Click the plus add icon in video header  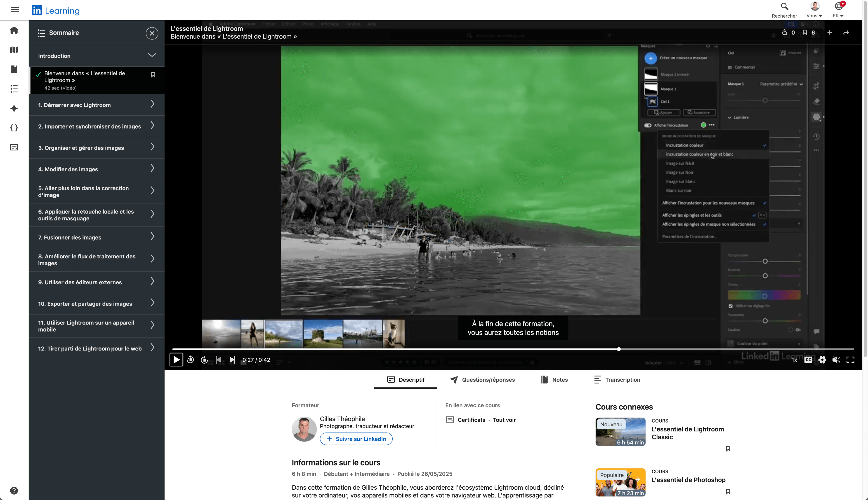tap(830, 32)
